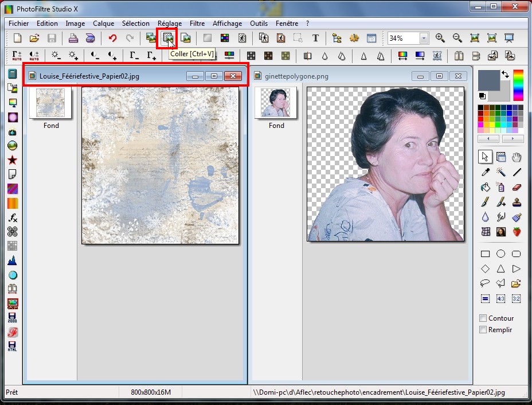Open the Filtre menu
Screen dimensions: 532x405
(x=197, y=24)
